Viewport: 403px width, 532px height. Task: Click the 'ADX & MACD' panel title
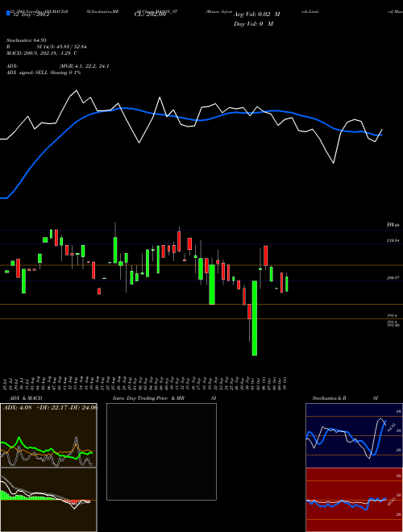point(26,398)
